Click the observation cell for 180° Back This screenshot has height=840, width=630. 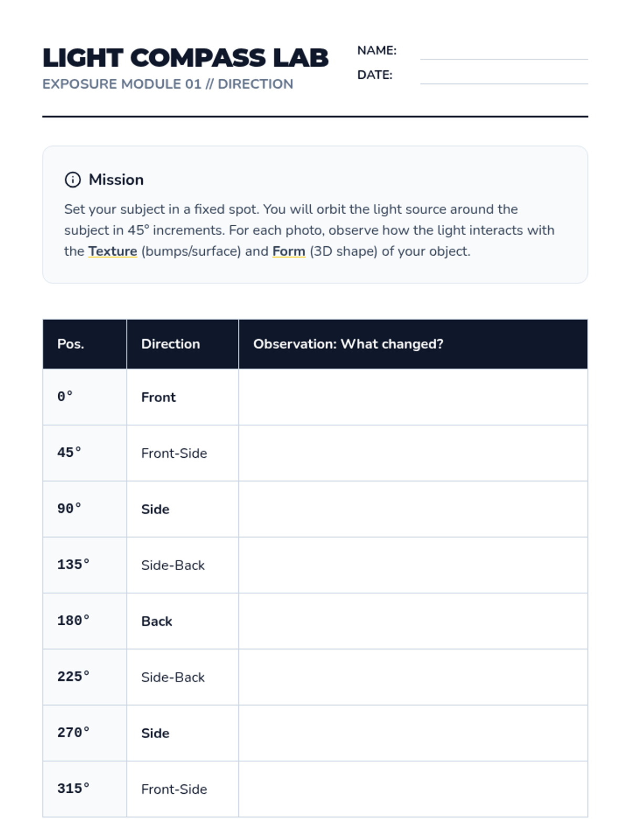(413, 621)
